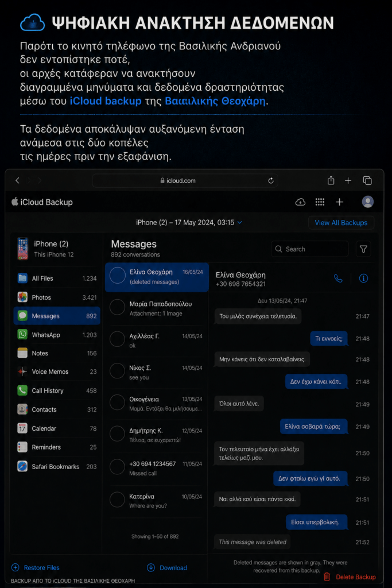Click the cloud download icon in the iCloud header

(300, 202)
